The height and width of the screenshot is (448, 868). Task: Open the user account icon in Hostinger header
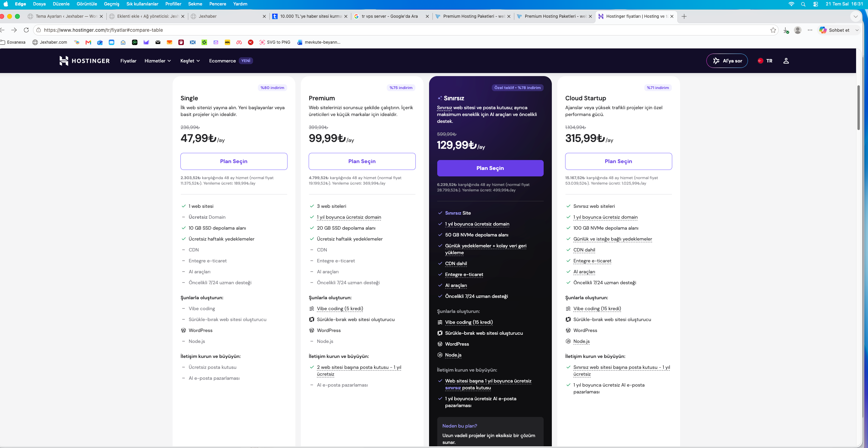click(786, 61)
